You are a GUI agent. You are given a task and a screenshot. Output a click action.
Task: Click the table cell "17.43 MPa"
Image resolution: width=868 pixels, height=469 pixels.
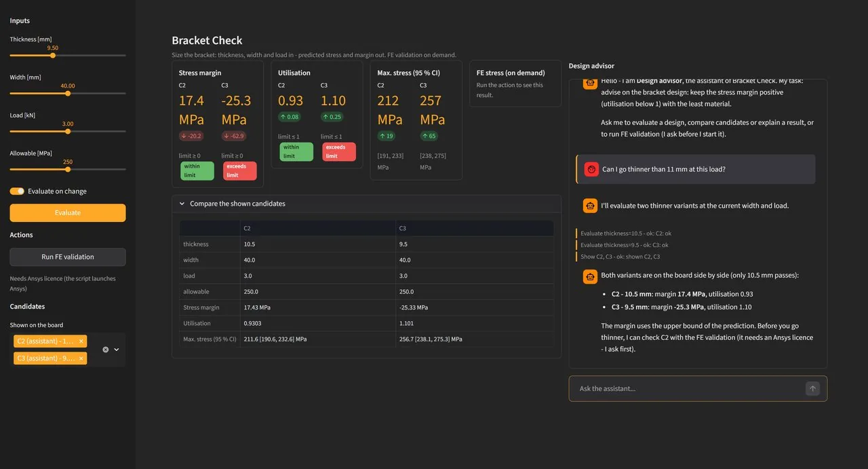[x=318, y=307]
